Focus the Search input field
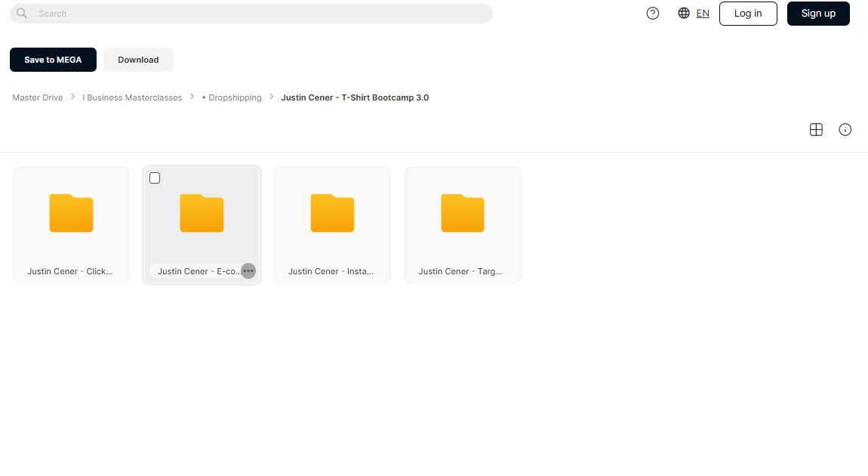 (x=251, y=14)
